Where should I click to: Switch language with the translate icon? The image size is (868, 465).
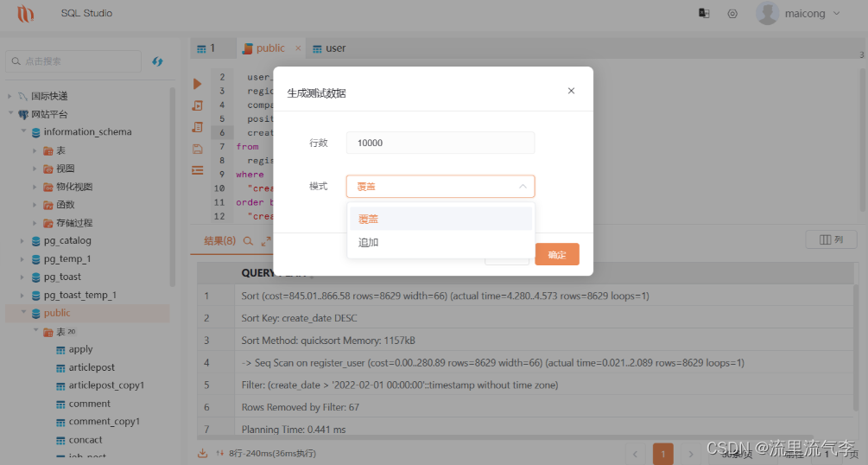click(x=704, y=13)
